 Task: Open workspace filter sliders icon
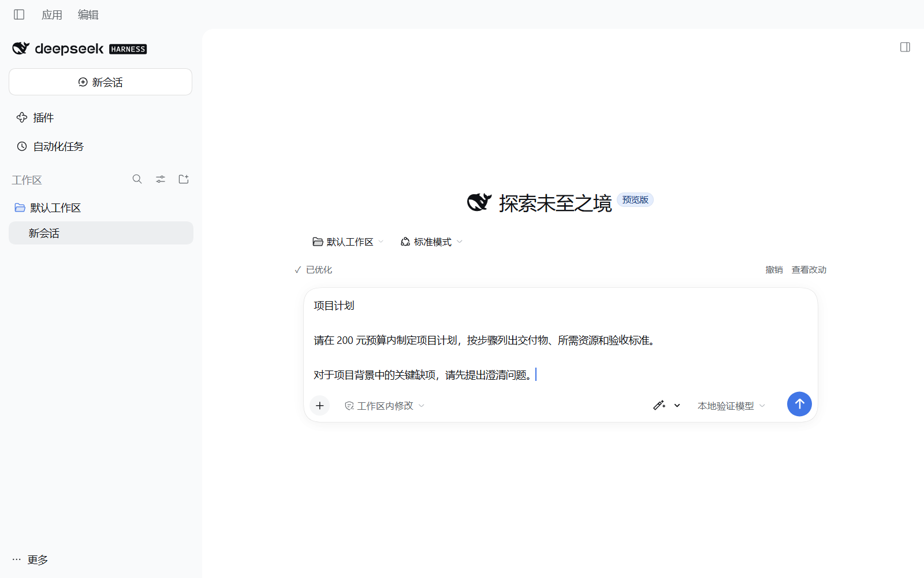tap(161, 179)
